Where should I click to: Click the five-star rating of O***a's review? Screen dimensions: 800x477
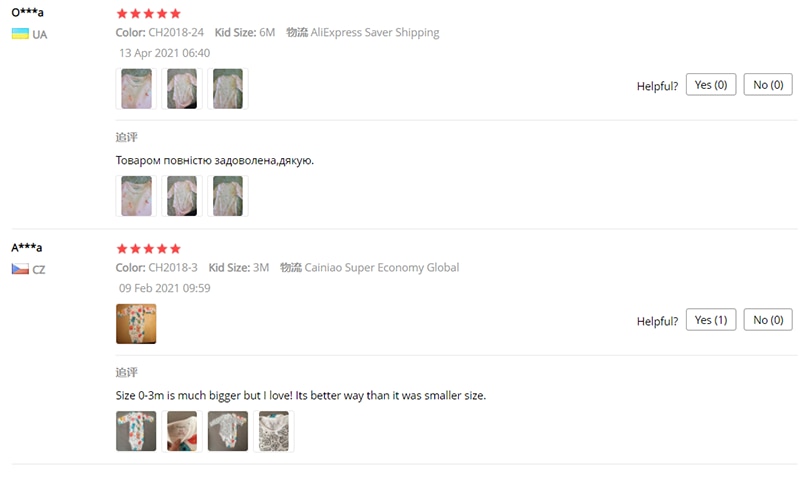tap(148, 14)
